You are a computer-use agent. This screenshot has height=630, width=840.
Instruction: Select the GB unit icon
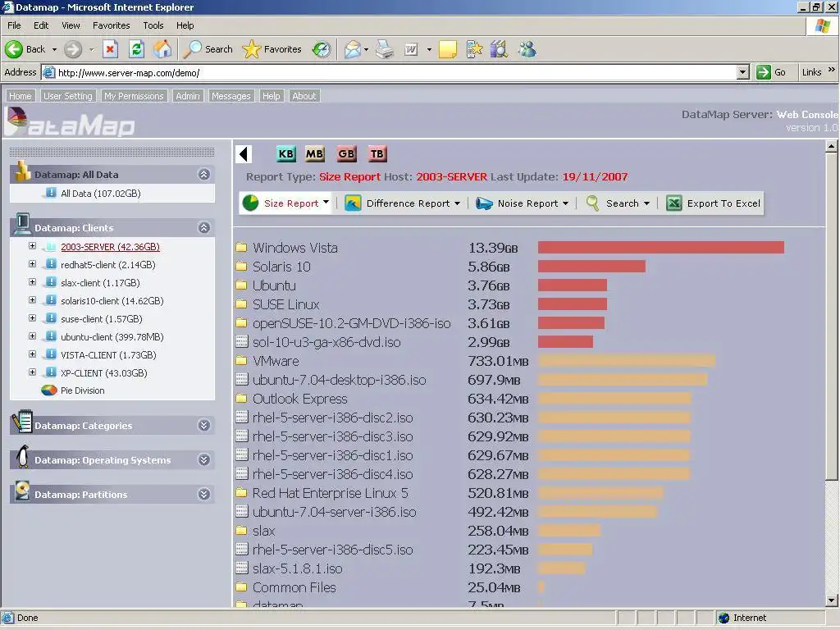[x=346, y=153]
